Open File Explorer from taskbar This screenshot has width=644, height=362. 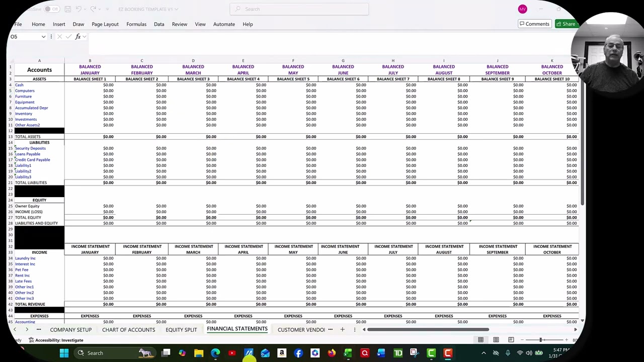coord(199,353)
